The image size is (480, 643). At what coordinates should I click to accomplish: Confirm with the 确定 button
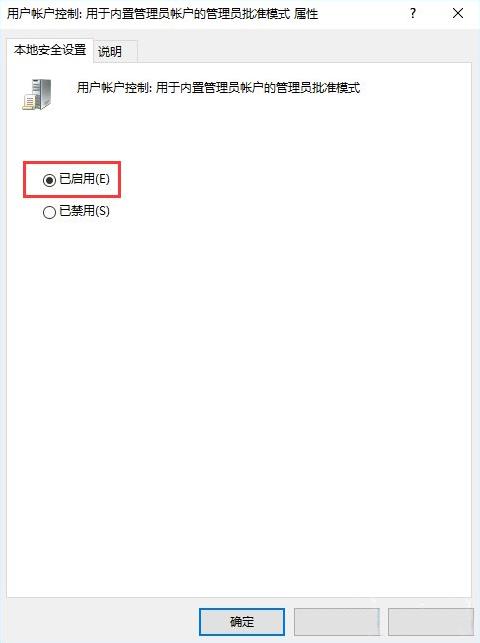tap(242, 622)
